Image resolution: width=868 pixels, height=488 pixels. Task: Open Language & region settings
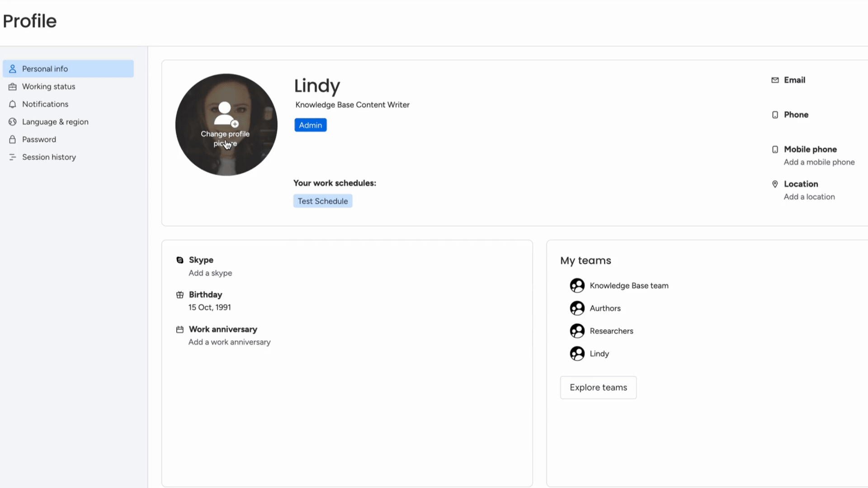pos(55,122)
